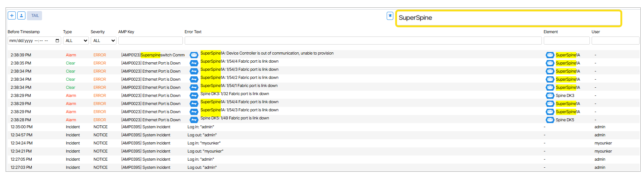The height and width of the screenshot is (178, 644).
Task: Click the plus add icon button
Action: 12,15
